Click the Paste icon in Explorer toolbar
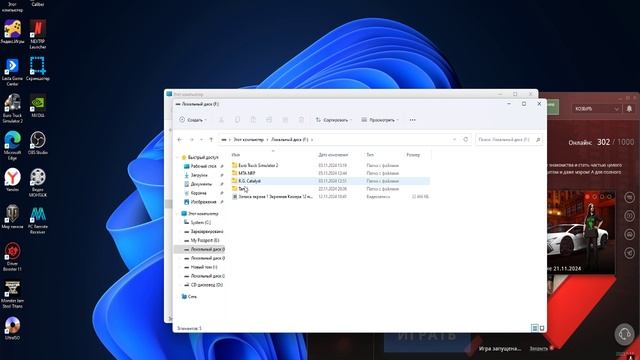 pyautogui.click(x=253, y=120)
